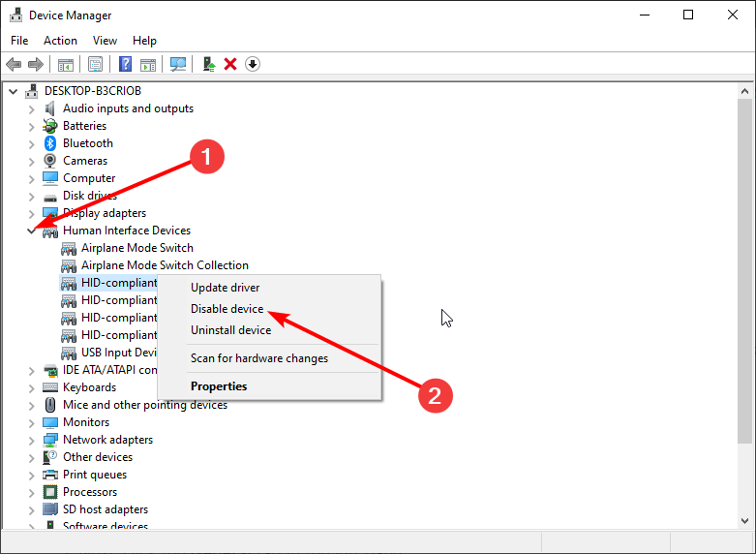Viewport: 756px width, 554px height.
Task: Choose Scan for hardware changes in context menu
Action: [x=269, y=358]
